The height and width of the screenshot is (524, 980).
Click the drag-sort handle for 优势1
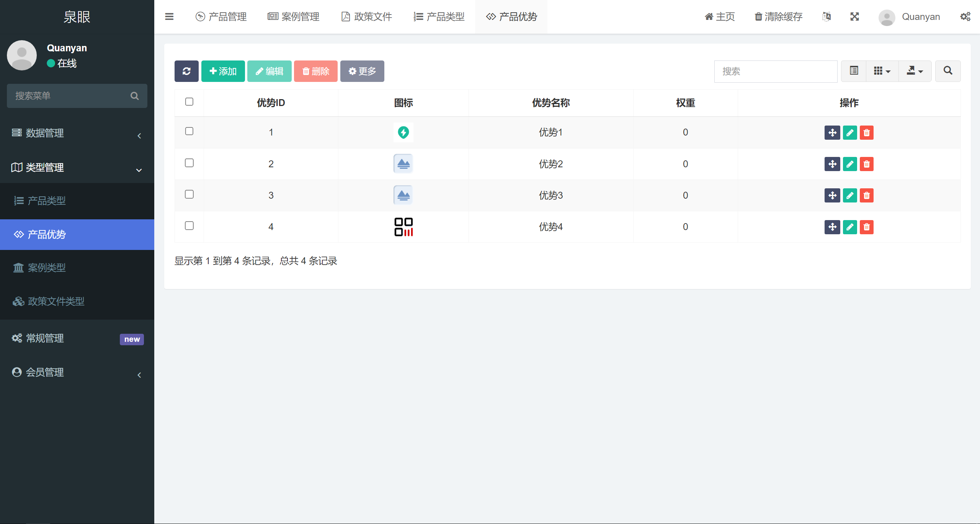point(832,133)
